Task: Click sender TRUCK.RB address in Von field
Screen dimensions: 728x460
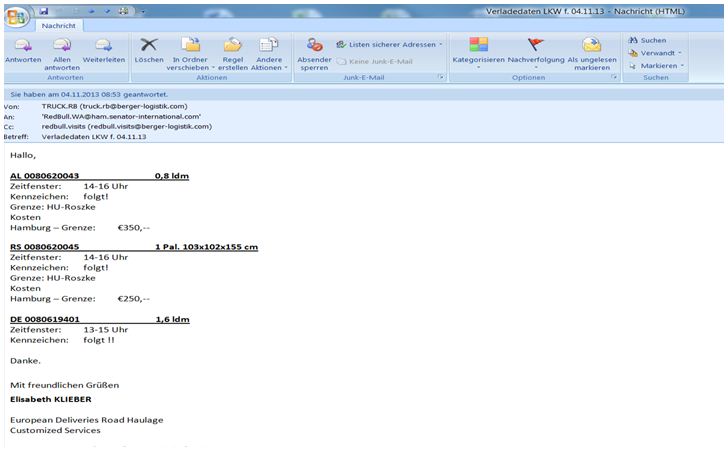Action: 114,106
